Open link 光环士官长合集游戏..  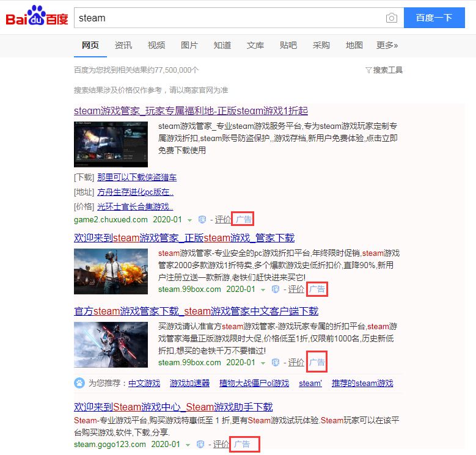135,207
